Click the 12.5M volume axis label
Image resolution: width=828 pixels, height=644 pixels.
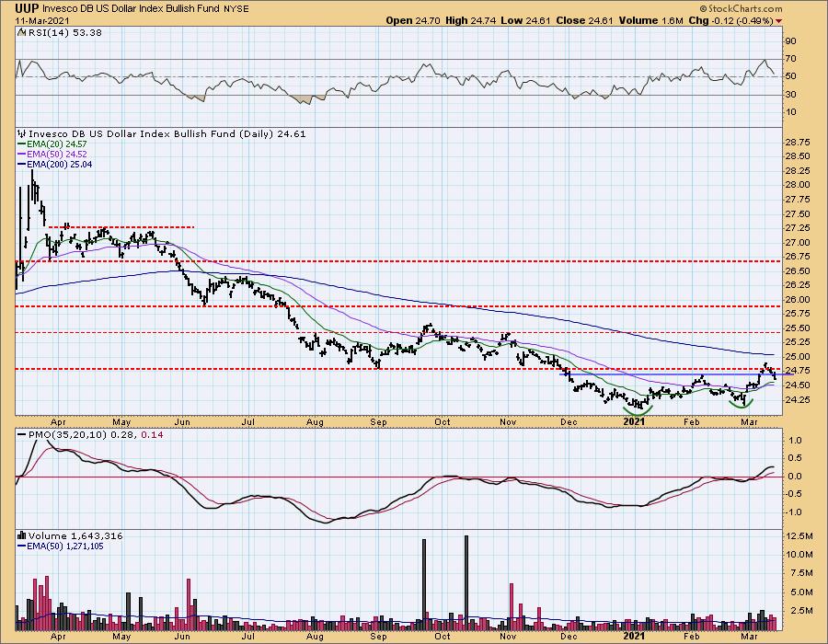[800, 535]
